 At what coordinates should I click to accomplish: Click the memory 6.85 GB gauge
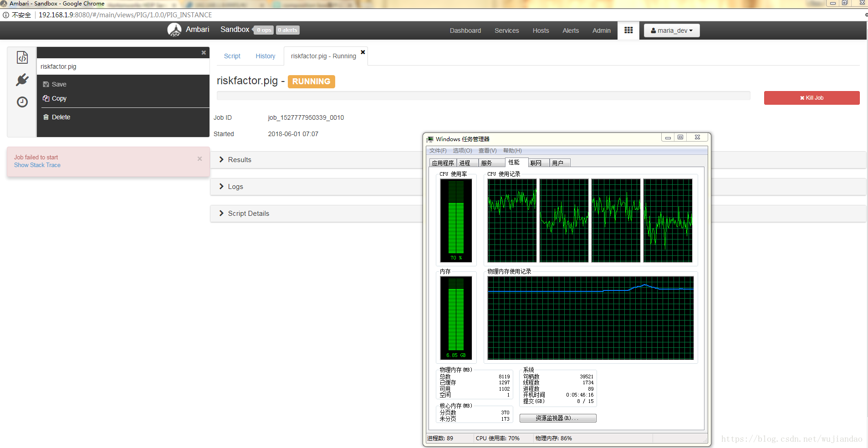pos(456,318)
